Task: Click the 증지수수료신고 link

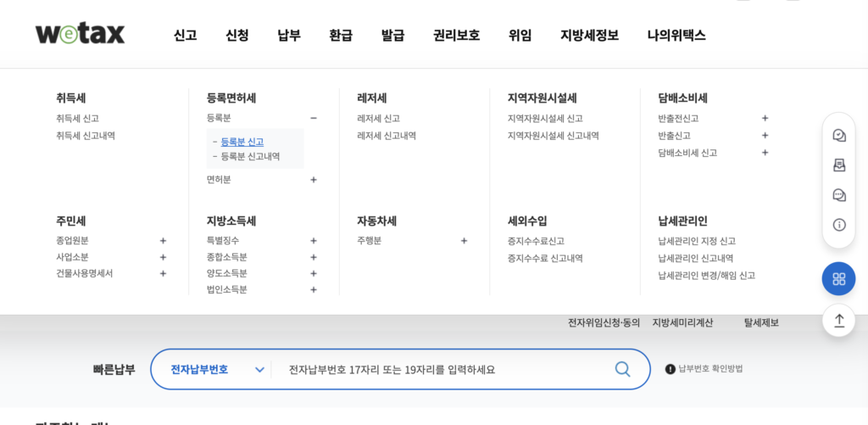Action: [x=536, y=241]
